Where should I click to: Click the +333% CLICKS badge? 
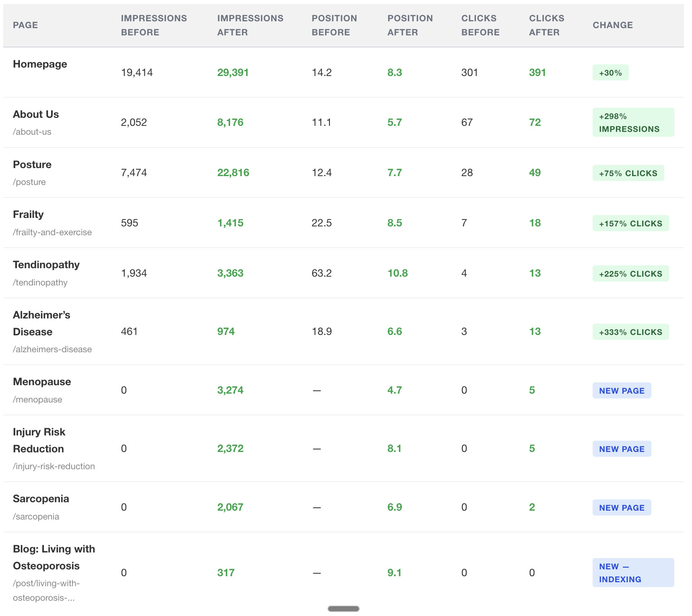(630, 332)
